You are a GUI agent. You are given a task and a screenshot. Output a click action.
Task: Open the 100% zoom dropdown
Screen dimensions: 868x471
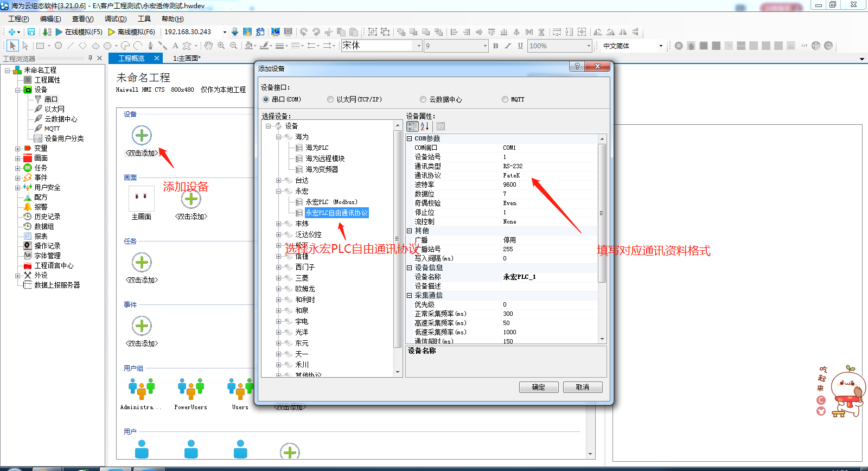tap(589, 46)
